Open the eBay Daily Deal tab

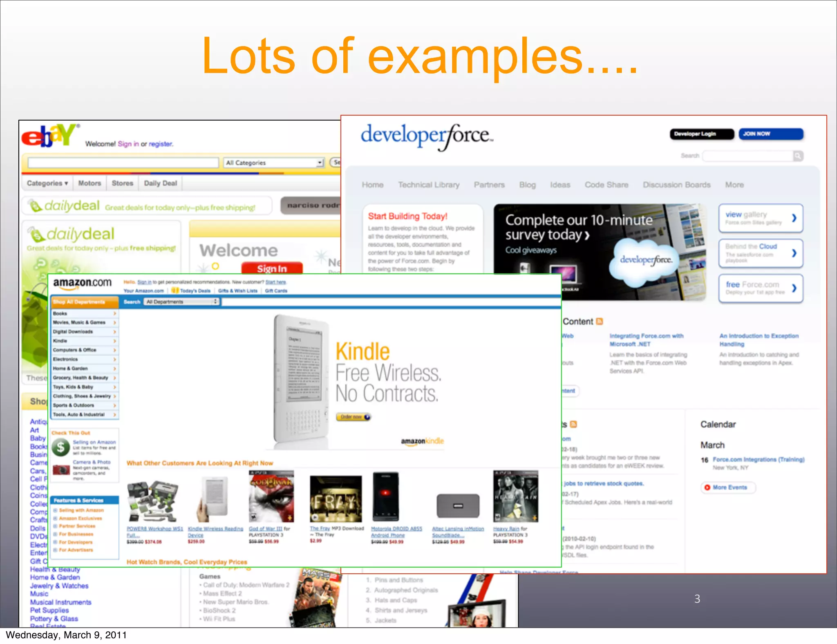160,183
